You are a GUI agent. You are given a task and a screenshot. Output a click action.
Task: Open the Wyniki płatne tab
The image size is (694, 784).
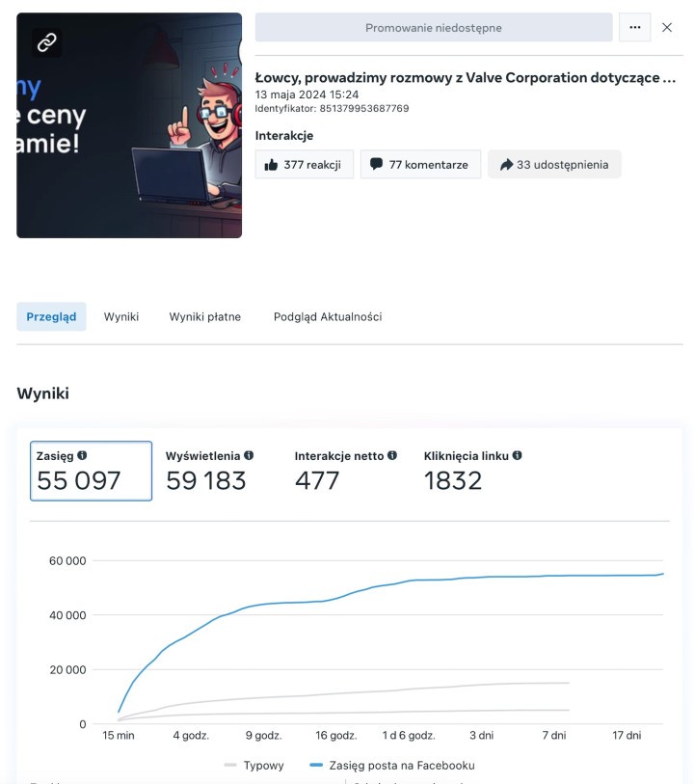(x=205, y=316)
